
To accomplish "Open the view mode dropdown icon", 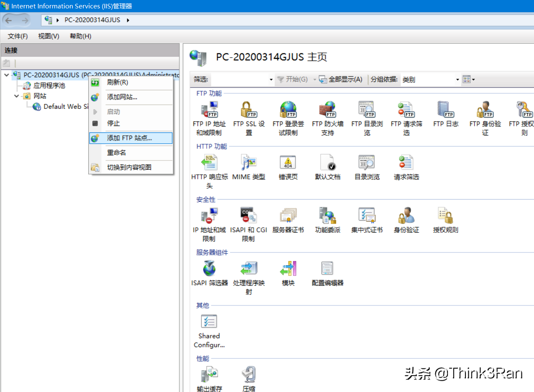I will (468, 79).
